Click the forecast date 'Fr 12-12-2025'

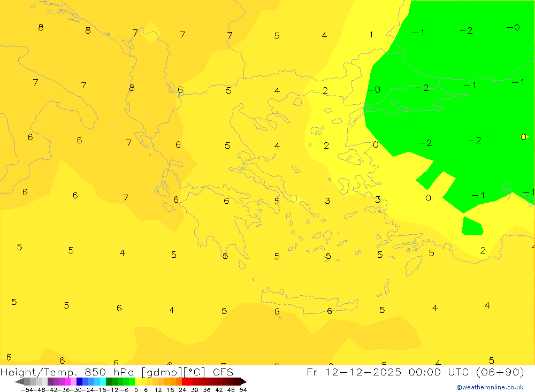354,372
